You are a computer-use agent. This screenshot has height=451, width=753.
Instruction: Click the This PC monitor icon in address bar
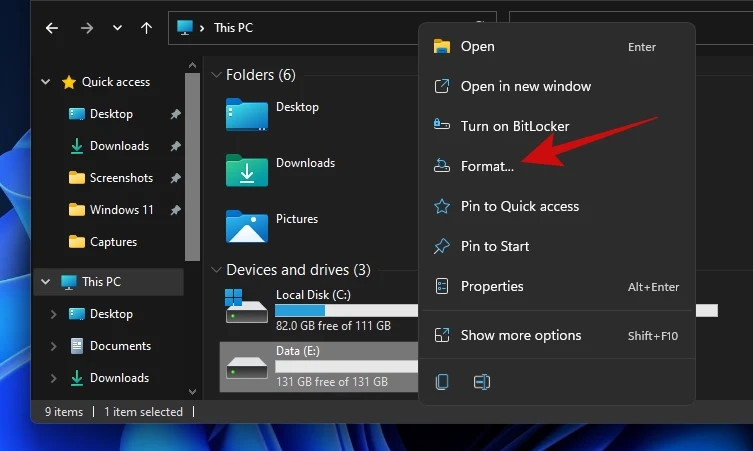point(185,27)
